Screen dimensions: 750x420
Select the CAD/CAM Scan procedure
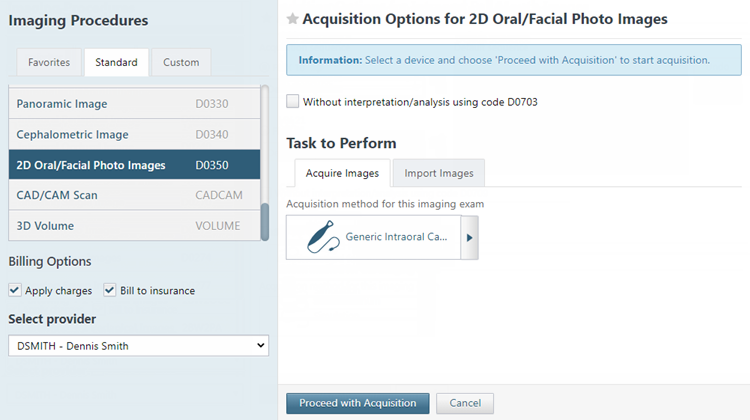tap(130, 195)
